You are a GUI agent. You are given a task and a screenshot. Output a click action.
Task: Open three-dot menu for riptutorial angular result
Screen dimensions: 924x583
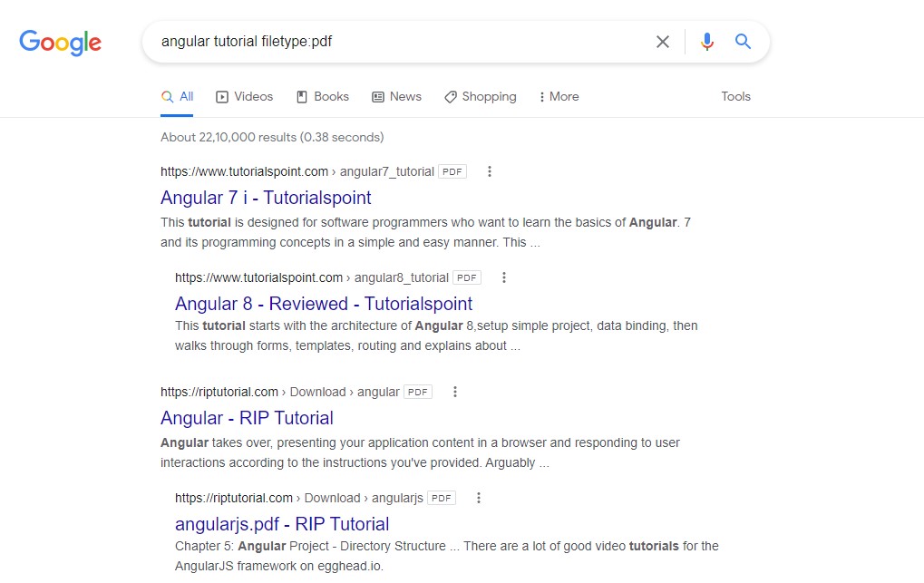click(455, 392)
